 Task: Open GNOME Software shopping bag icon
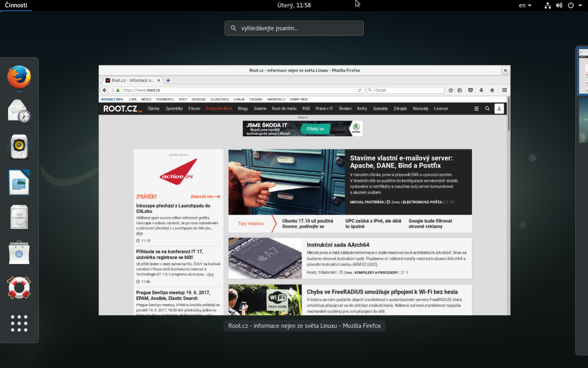(19, 252)
